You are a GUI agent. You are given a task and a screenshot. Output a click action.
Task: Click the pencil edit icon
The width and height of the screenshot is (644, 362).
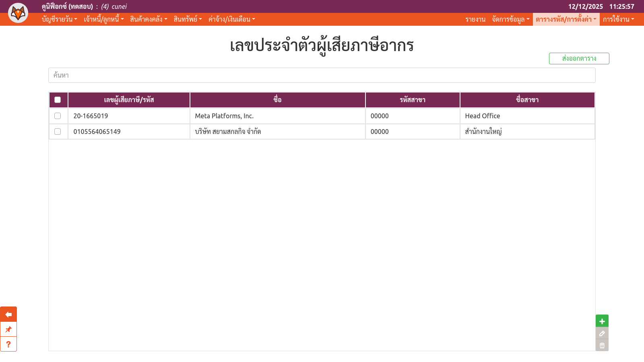(x=602, y=333)
